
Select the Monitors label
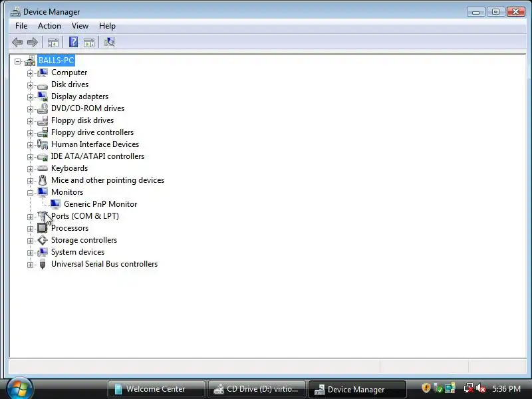67,192
